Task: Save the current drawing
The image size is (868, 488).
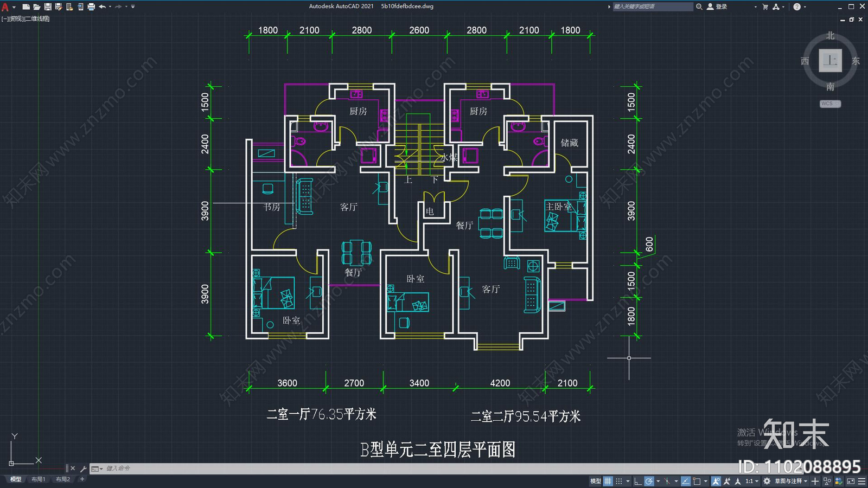Action: [x=48, y=7]
